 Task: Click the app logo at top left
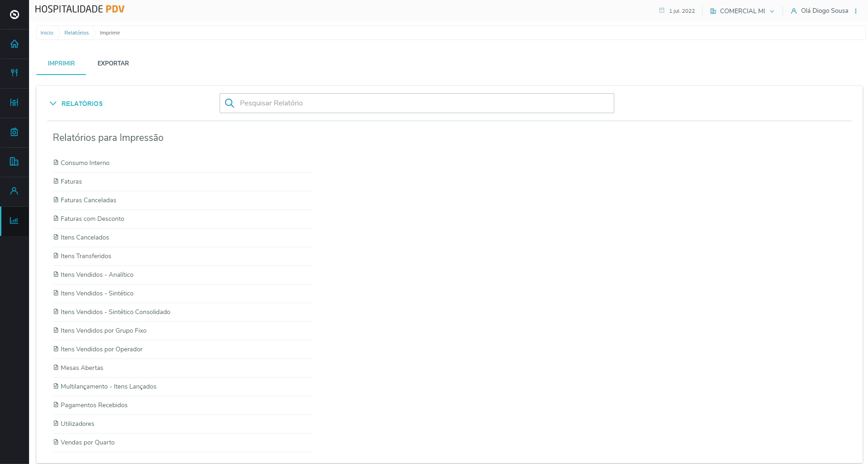pyautogui.click(x=15, y=15)
